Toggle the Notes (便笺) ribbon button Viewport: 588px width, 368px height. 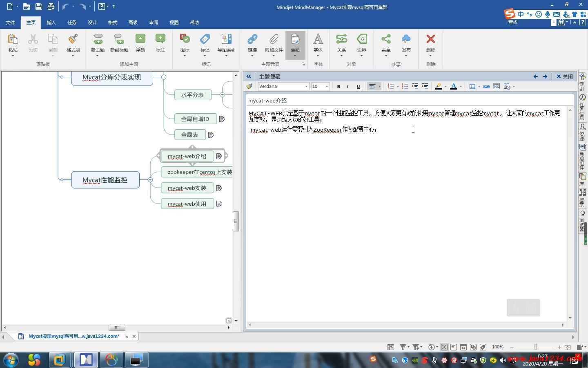coord(295,44)
